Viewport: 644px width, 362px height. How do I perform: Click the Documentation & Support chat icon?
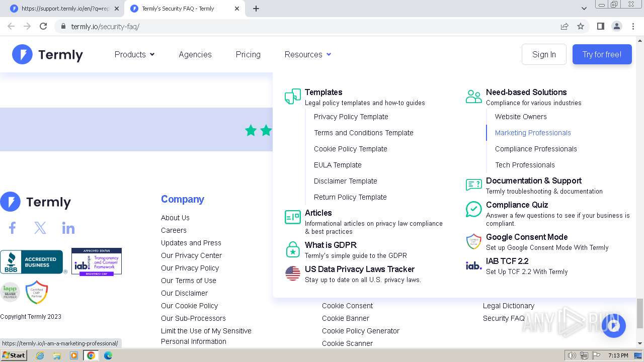[x=474, y=185]
